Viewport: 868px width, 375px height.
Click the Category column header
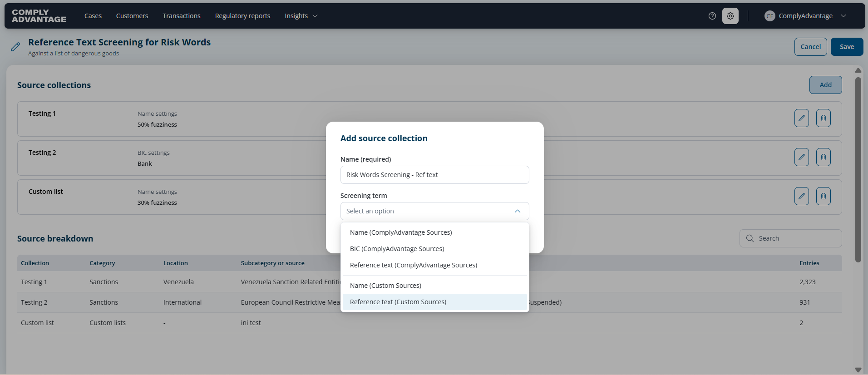pos(102,263)
